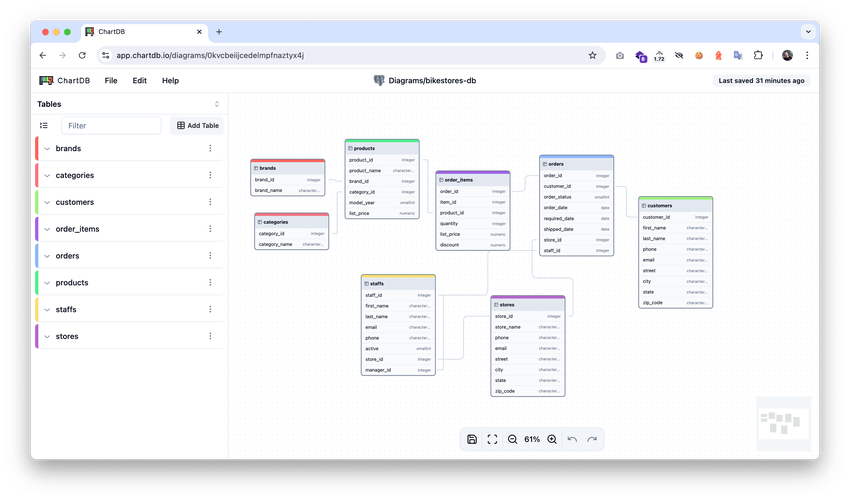Click the minimap in the canvas corner
The width and height of the screenshot is (850, 500).
[783, 423]
